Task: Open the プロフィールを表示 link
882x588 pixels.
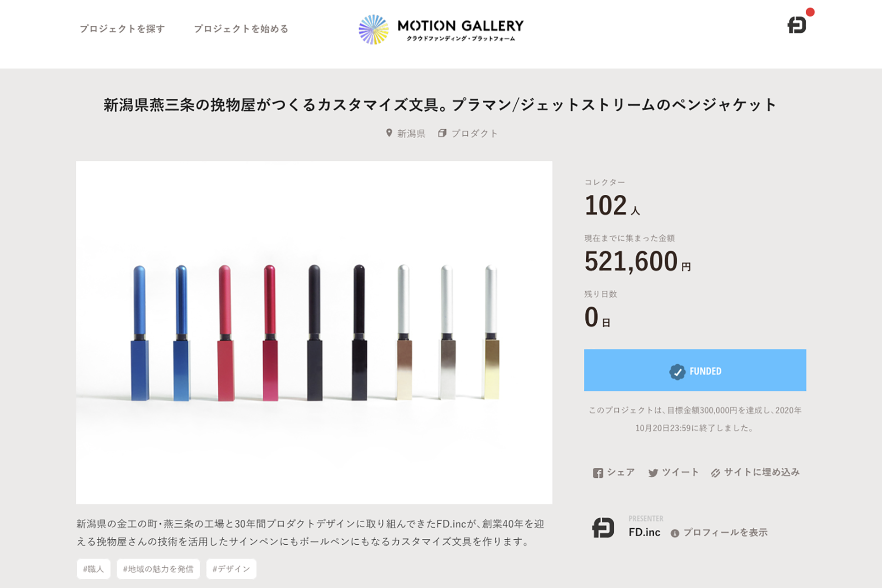Action: click(x=725, y=532)
